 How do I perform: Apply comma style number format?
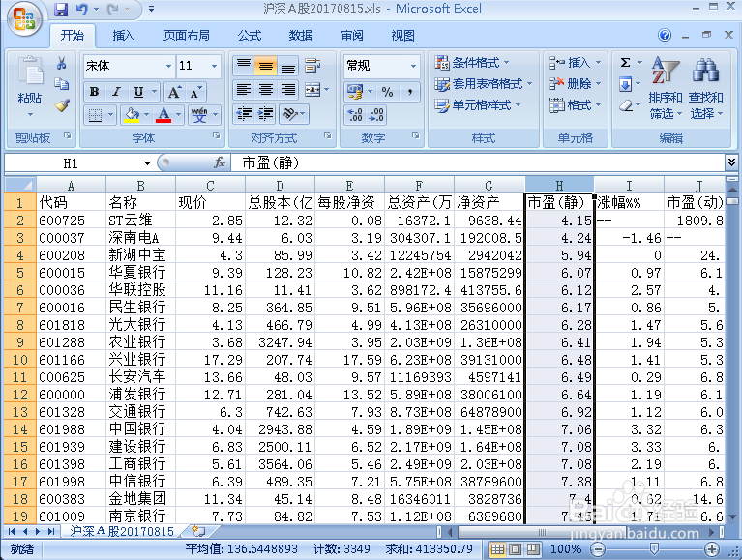point(410,92)
